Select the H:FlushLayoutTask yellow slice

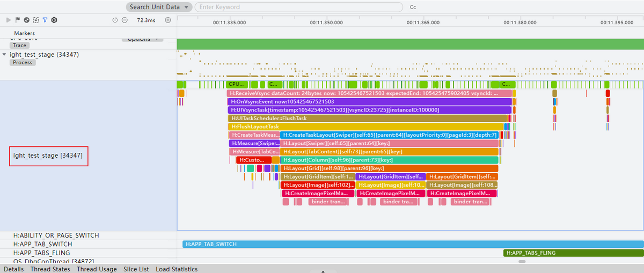(x=365, y=127)
